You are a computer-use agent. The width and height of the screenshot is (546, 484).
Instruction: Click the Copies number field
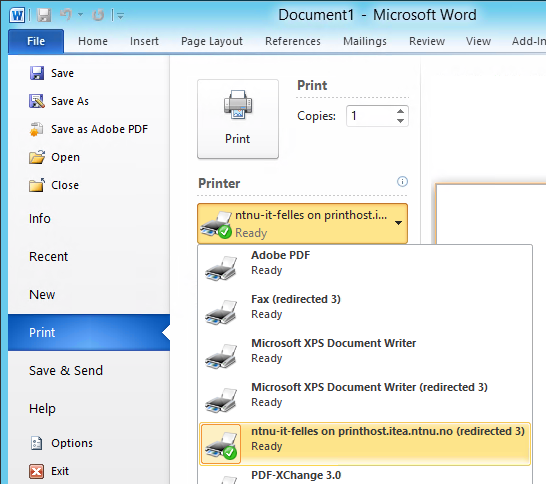tap(370, 116)
